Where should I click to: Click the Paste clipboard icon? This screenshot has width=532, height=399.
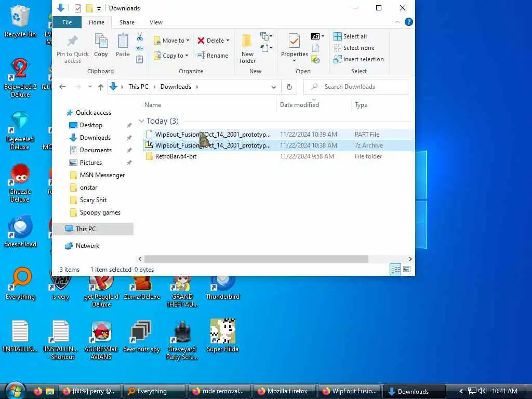[123, 42]
